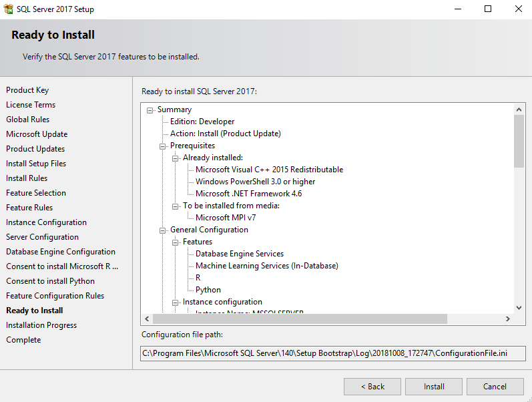Image resolution: width=532 pixels, height=402 pixels.
Task: Maximize the setup window
Action: (x=488, y=9)
